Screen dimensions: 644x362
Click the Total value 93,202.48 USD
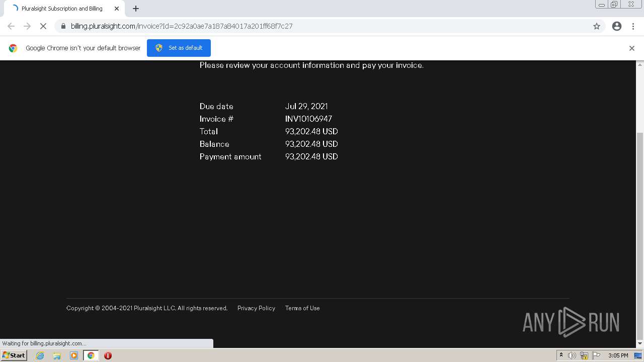click(x=311, y=132)
